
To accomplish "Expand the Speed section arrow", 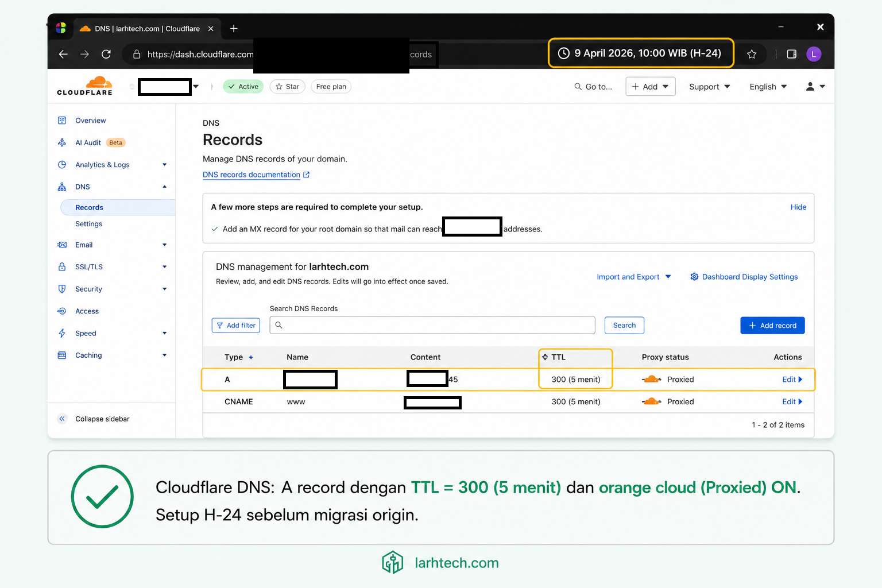I will pos(164,333).
